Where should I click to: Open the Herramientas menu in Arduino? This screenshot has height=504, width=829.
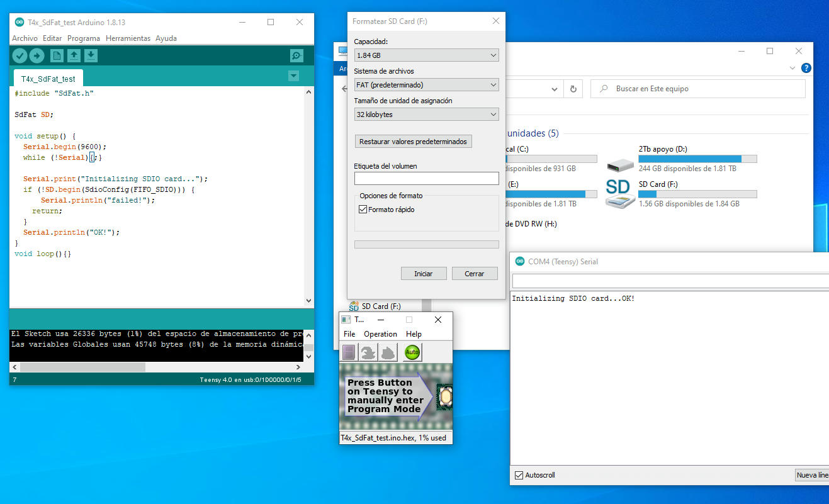point(128,38)
